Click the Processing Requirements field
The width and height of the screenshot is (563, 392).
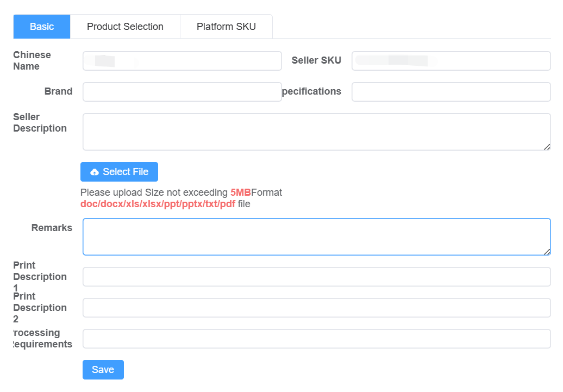pos(316,338)
